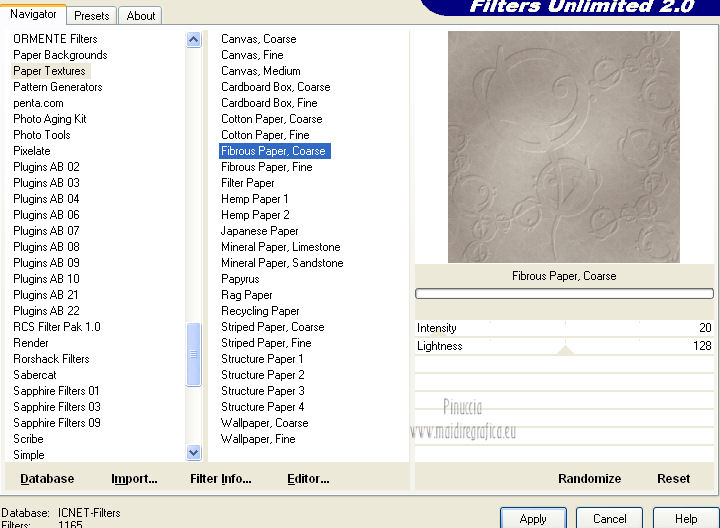The height and width of the screenshot is (528, 720).
Task: Select Photo Aging Kit category
Action: pyautogui.click(x=50, y=119)
